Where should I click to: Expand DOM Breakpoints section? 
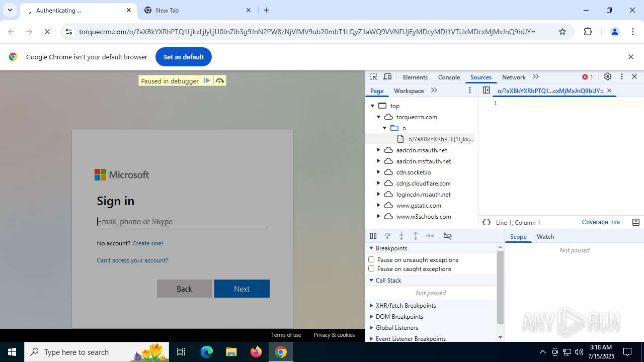[372, 317]
